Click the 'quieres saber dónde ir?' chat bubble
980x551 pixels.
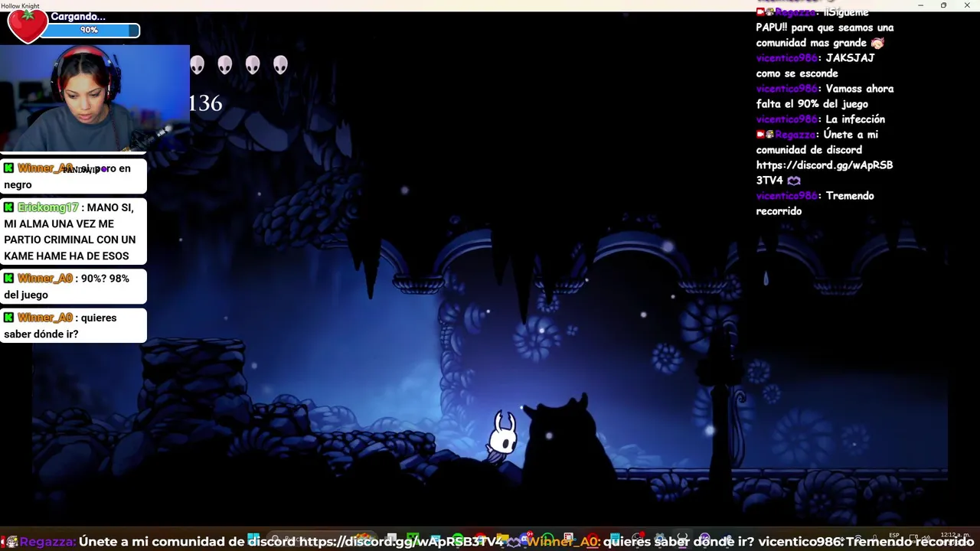click(73, 325)
